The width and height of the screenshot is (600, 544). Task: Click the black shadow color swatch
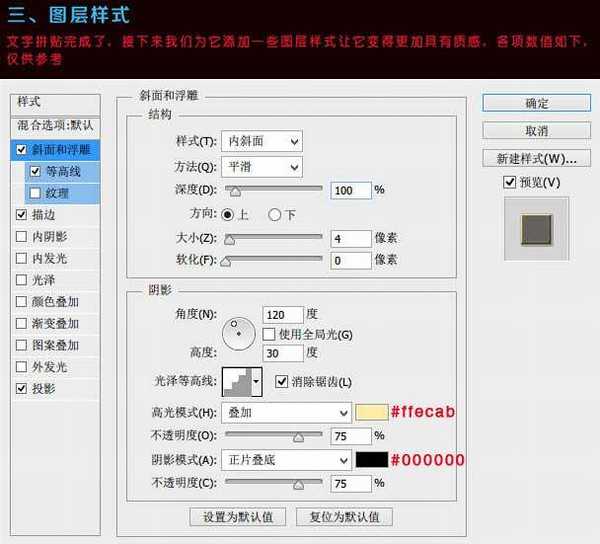(369, 460)
